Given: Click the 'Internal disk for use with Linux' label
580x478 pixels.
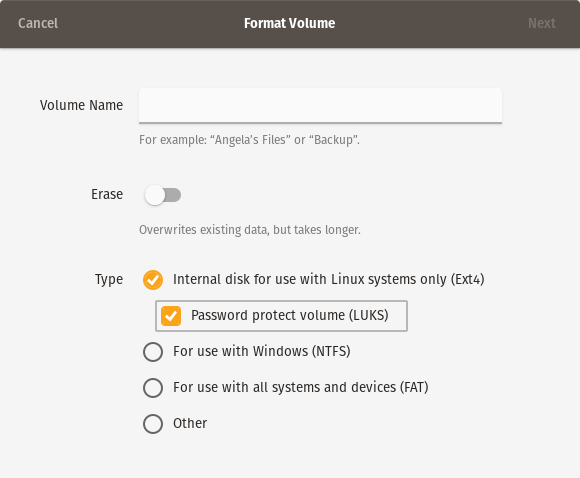Looking at the screenshot, I should click(x=328, y=279).
